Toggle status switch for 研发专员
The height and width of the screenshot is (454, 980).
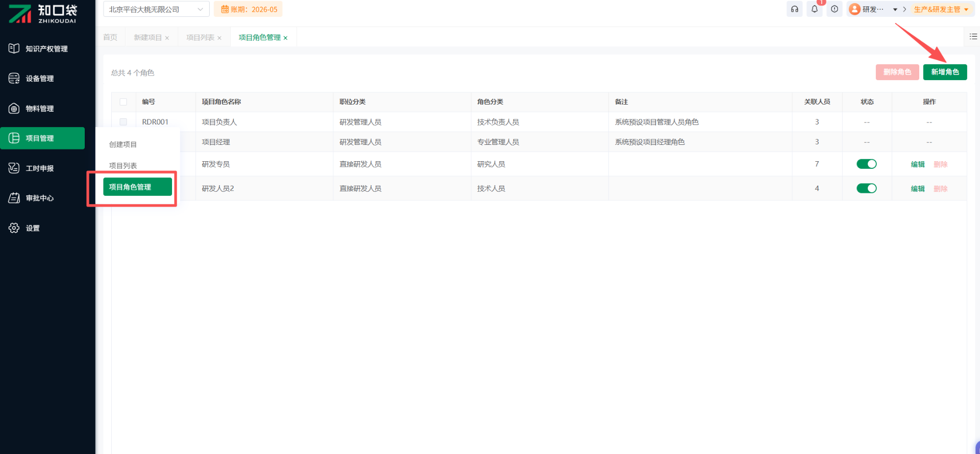point(867,164)
